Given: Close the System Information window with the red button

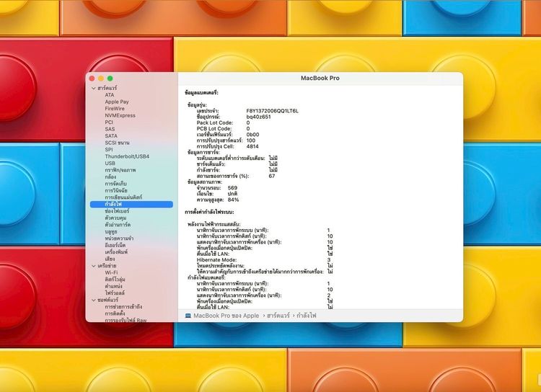Looking at the screenshot, I should point(92,78).
